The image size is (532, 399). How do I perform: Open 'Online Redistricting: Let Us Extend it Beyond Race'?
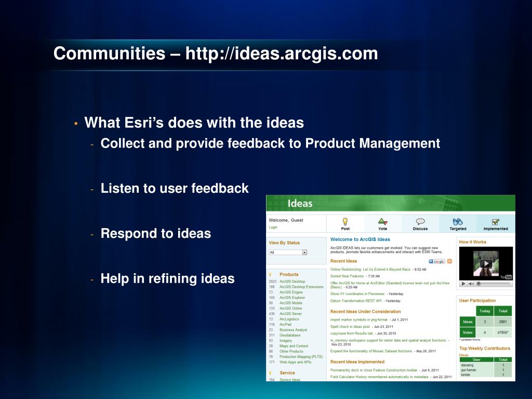tap(370, 270)
